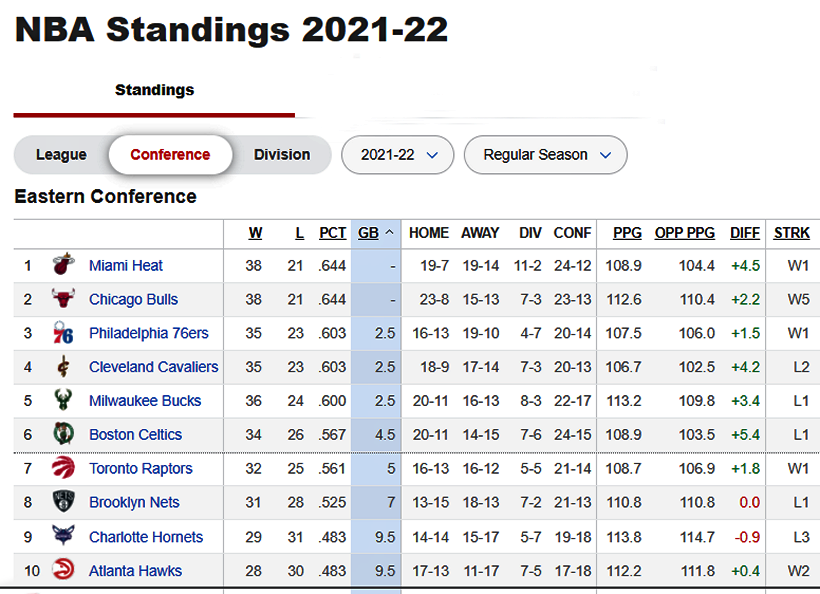Click the Charlotte Hornets logo icon
Screen dimensions: 820x594
pos(64,537)
